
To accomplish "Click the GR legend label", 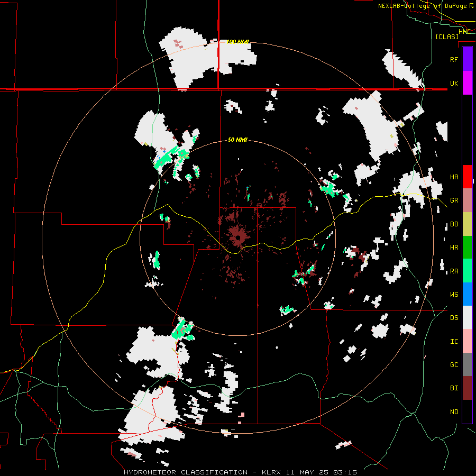I will click(x=454, y=200).
